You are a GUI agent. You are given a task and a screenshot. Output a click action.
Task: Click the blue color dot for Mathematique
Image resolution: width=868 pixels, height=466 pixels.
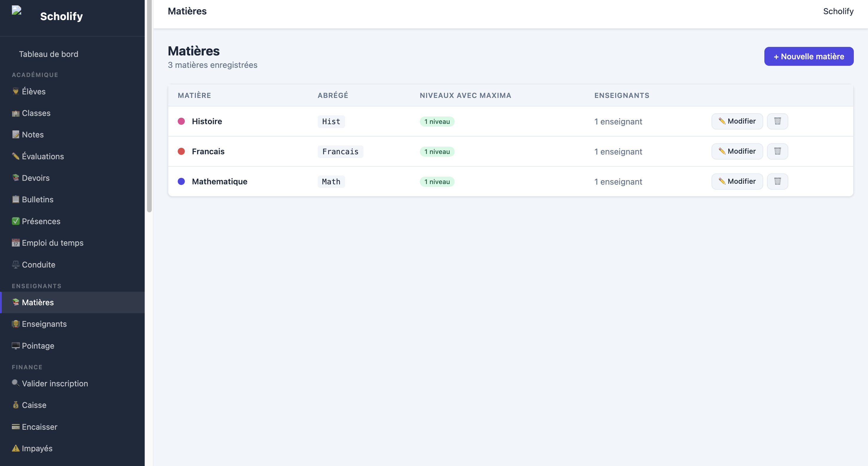point(181,181)
